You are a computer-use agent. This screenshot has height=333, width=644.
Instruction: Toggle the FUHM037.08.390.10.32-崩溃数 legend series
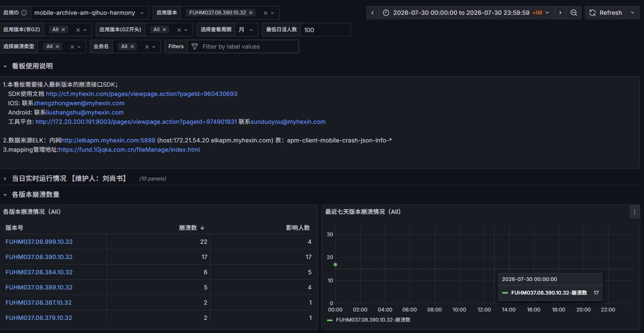[x=373, y=320]
